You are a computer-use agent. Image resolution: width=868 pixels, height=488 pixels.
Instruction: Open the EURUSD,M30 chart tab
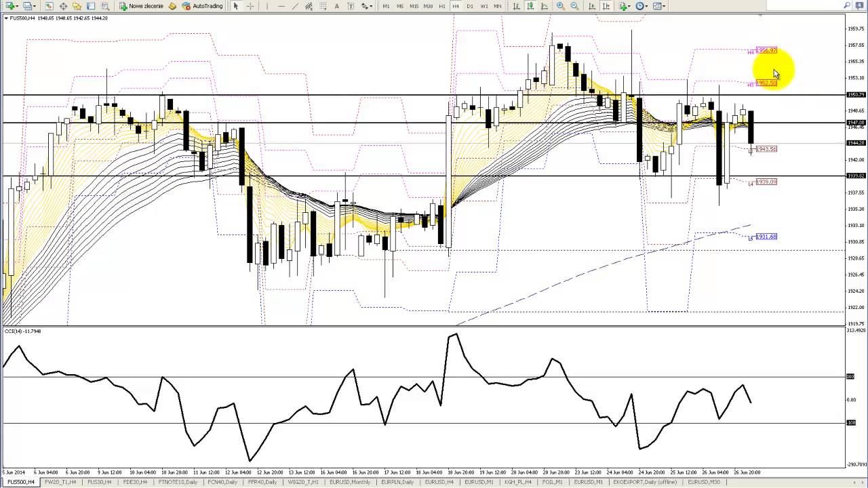704,482
